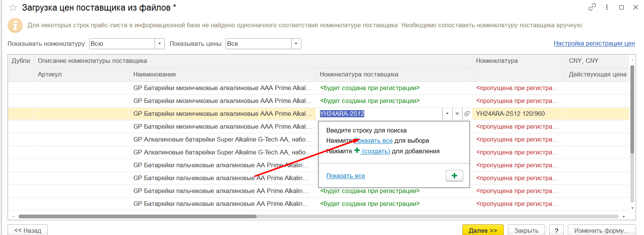Click 'Показать все' link at popup bottom
The width and height of the screenshot is (644, 235).
[x=345, y=176]
